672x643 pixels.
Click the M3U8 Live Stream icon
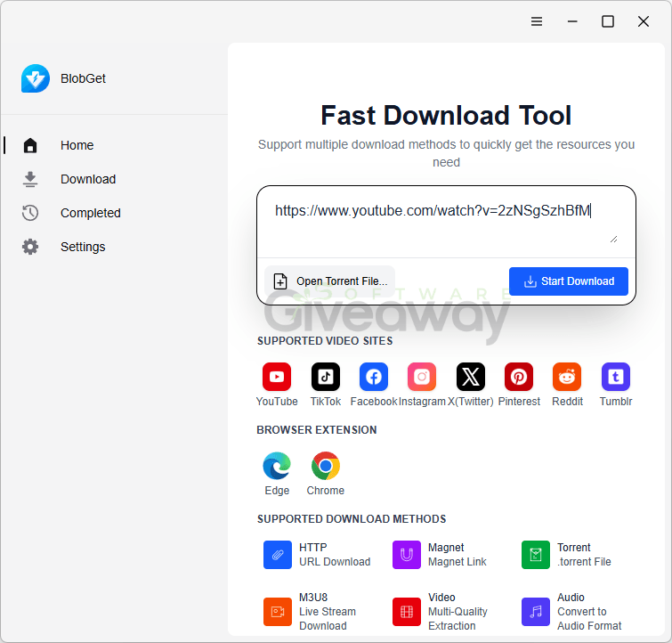tap(278, 612)
